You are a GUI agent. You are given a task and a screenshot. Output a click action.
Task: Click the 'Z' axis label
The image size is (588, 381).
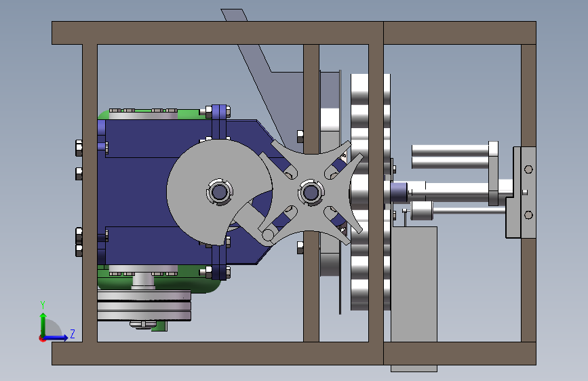[73, 334]
